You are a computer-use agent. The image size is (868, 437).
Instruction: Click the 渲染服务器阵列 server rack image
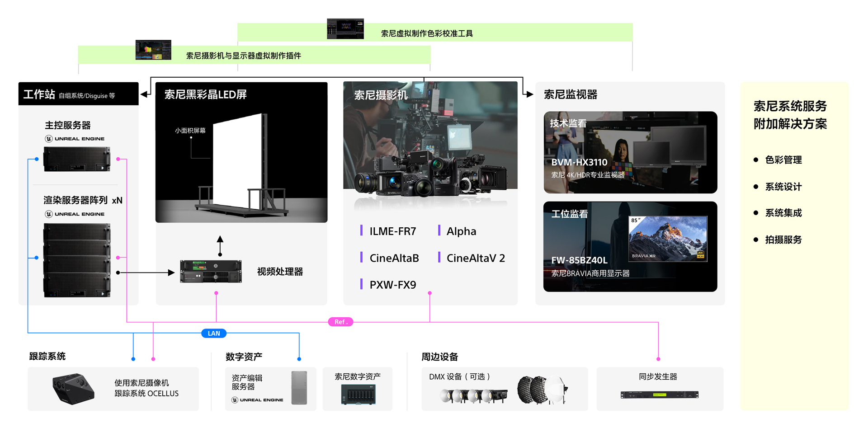point(77,260)
